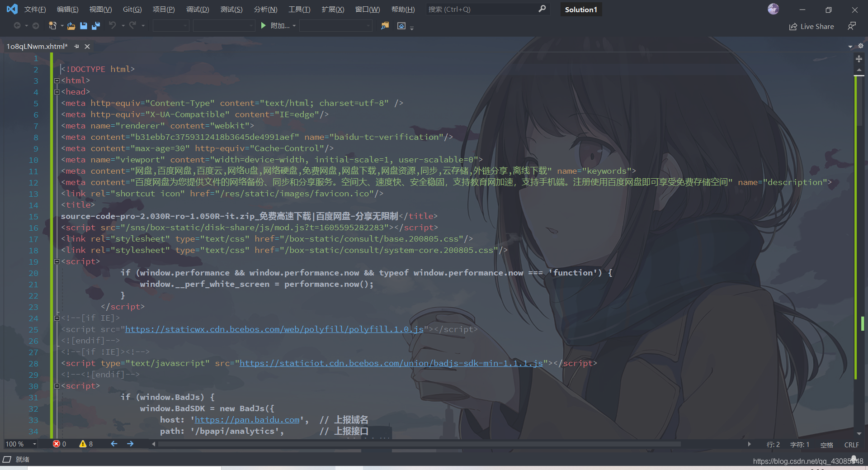
Task: Click the 空格 indentation indicator
Action: coord(826,445)
